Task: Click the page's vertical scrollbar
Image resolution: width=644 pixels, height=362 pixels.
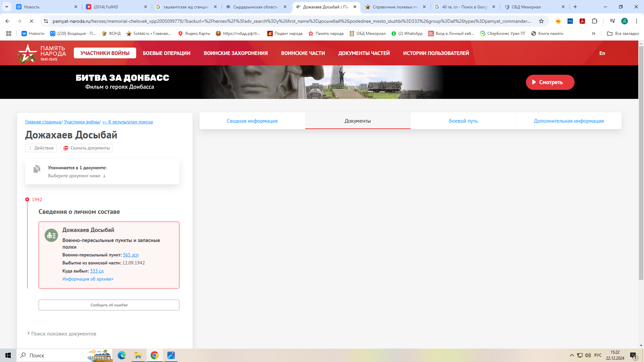Action: (641, 161)
